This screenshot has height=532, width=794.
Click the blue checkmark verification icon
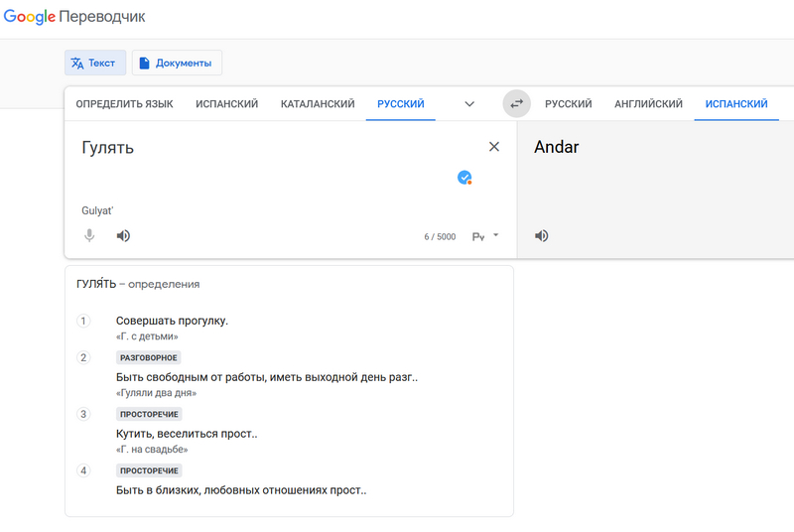463,178
